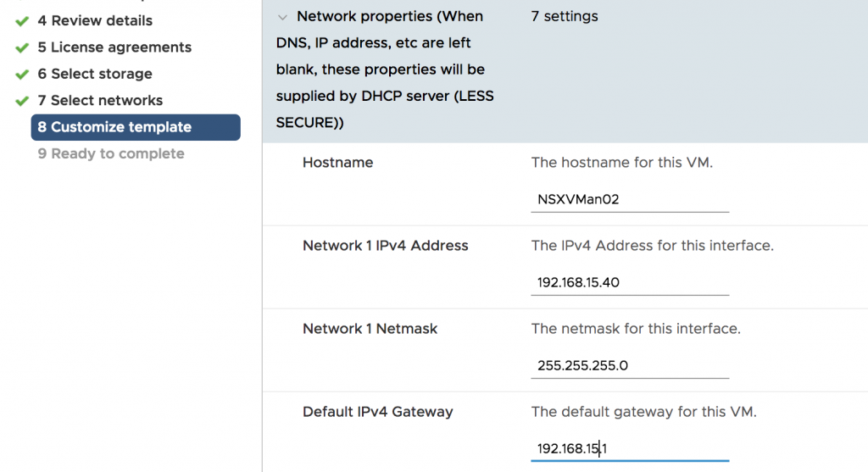Go to step 4 Review details
The width and height of the screenshot is (868, 472).
(x=95, y=20)
